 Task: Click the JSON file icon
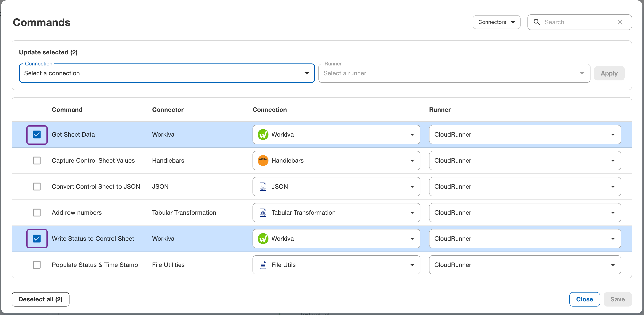[263, 186]
